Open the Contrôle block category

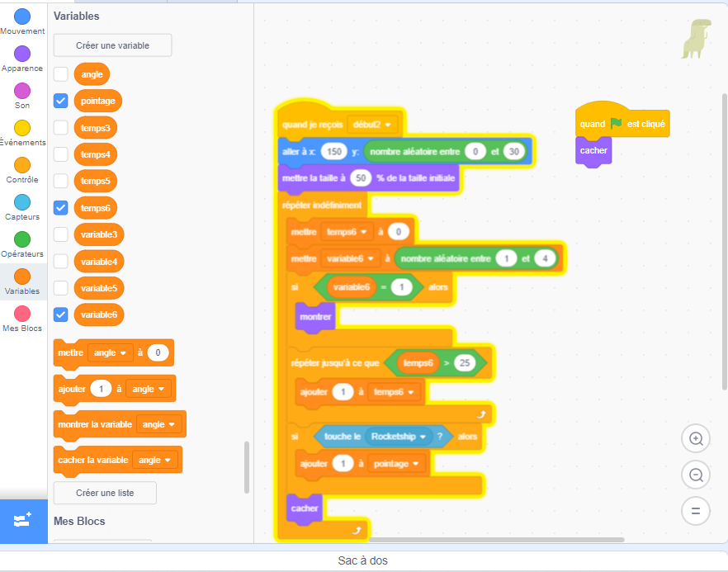[22, 170]
